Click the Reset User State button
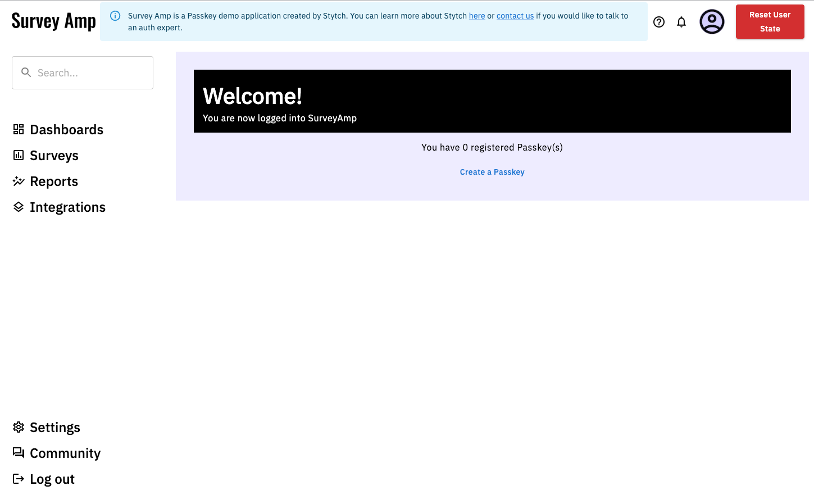 [770, 21]
